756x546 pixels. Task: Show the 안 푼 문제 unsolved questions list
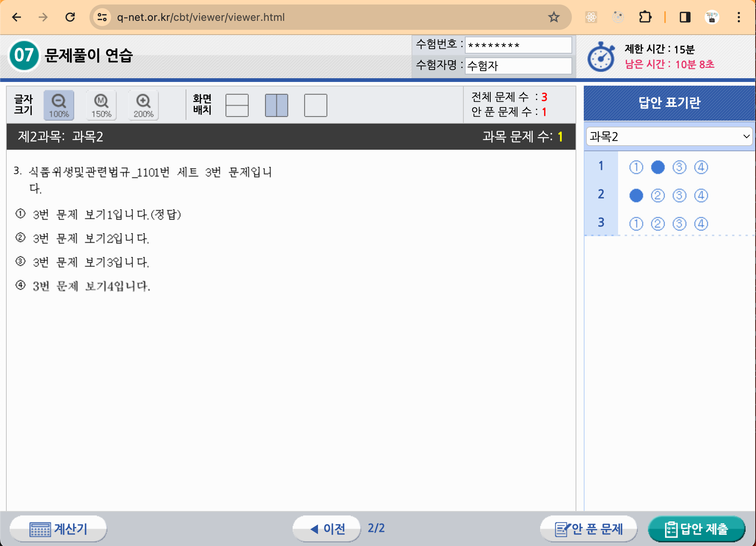point(589,529)
